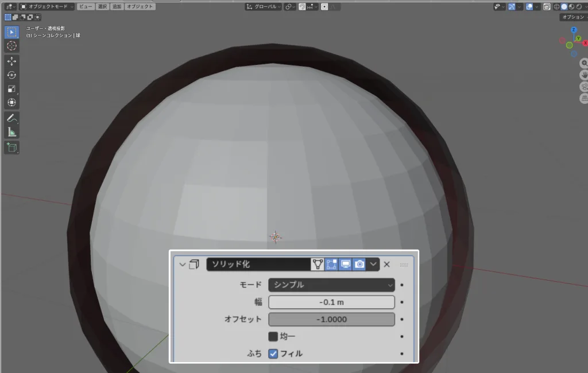Remove the ソリッド化 modifier with X

(x=387, y=265)
